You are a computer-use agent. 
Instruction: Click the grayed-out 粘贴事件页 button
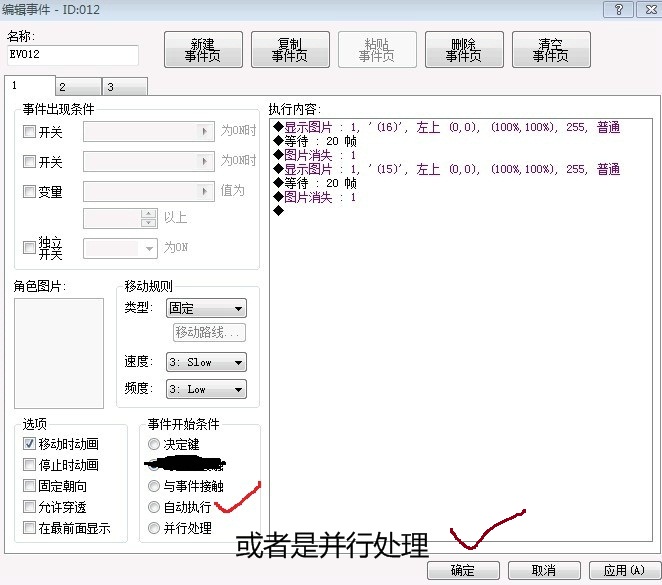point(377,50)
